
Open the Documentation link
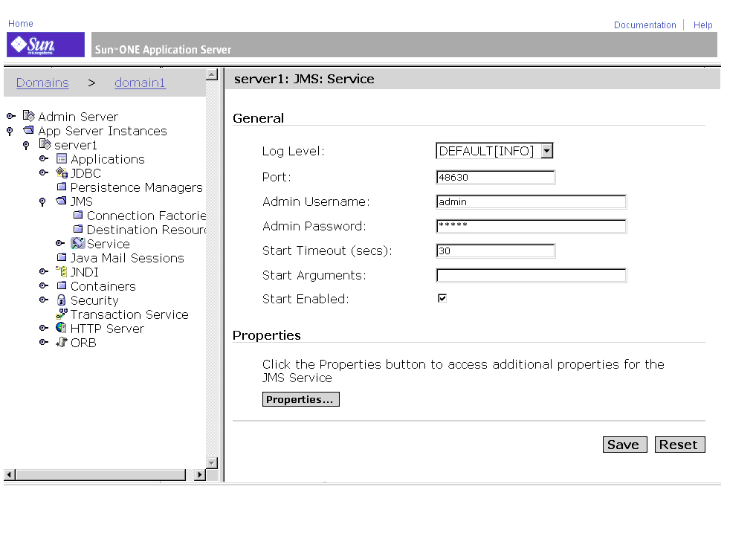pyautogui.click(x=644, y=25)
